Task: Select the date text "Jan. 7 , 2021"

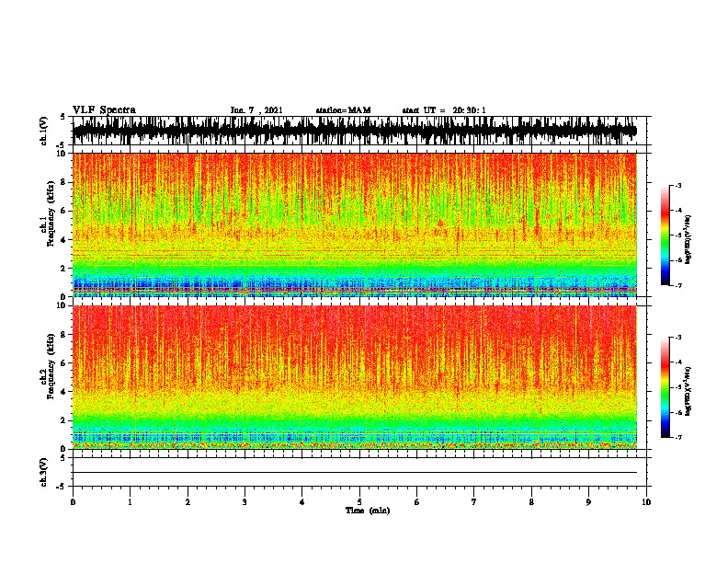Action: (x=256, y=110)
